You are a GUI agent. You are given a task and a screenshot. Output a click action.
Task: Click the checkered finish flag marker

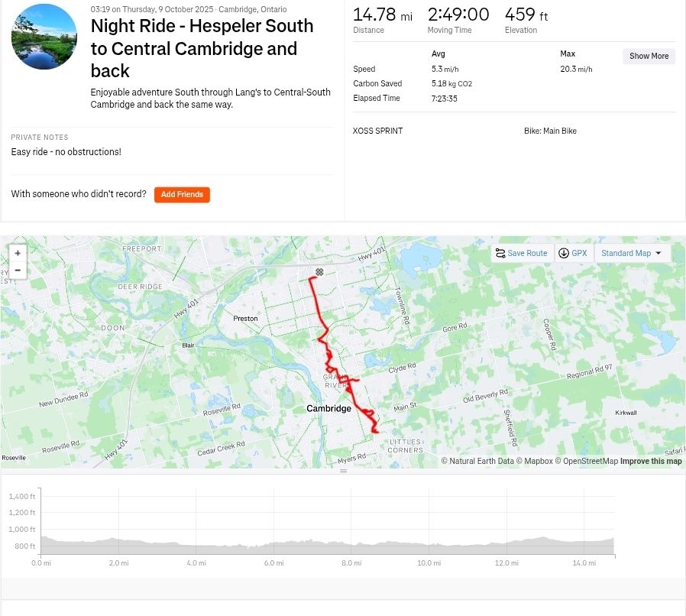click(319, 272)
